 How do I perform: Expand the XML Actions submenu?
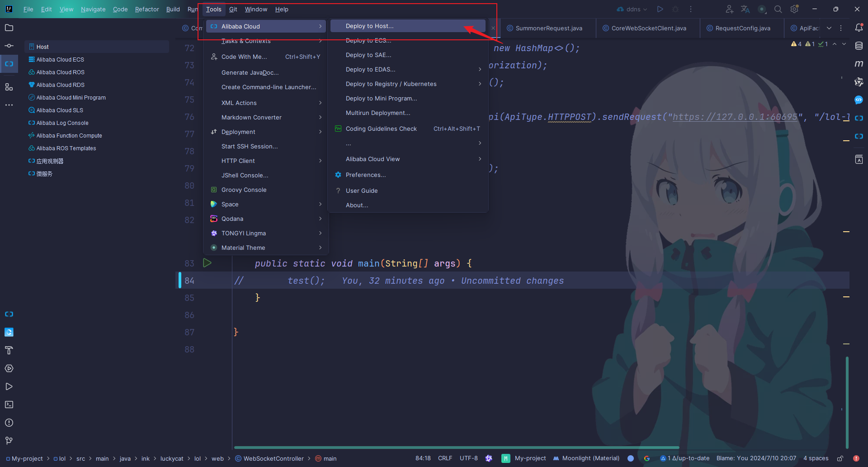pyautogui.click(x=266, y=103)
